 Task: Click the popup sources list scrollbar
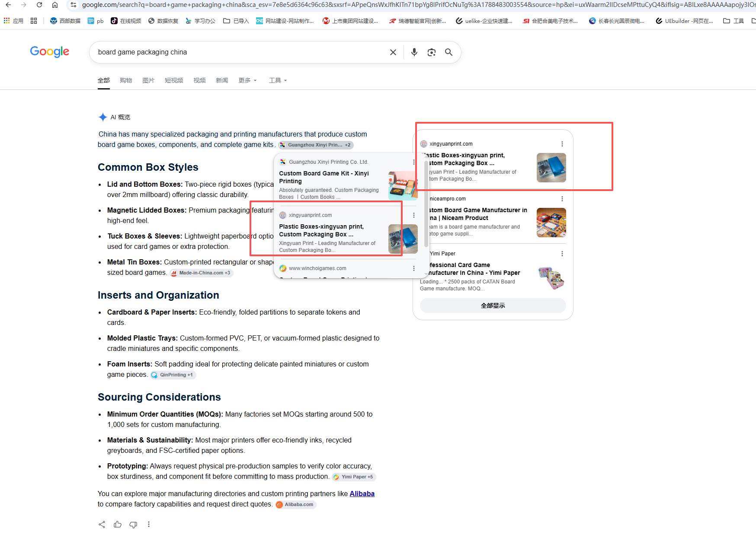pos(426,203)
